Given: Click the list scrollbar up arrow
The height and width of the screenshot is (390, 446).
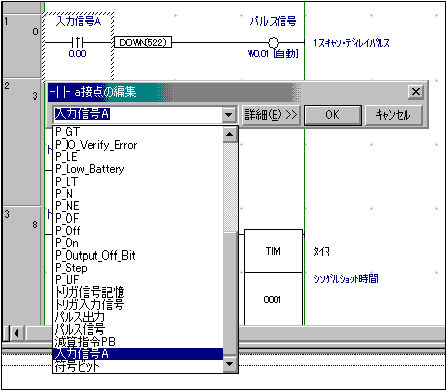Looking at the screenshot, I should [229, 134].
